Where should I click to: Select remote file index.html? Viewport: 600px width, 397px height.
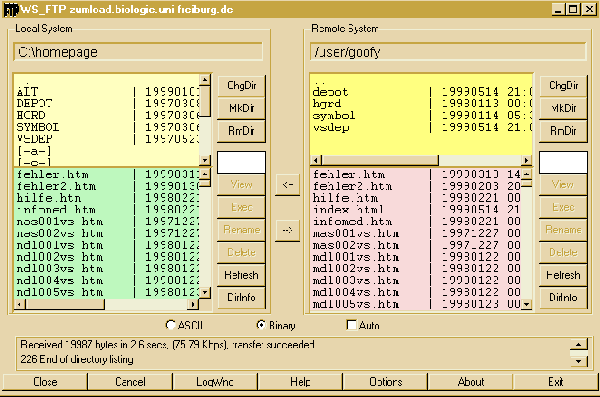pyautogui.click(x=416, y=209)
